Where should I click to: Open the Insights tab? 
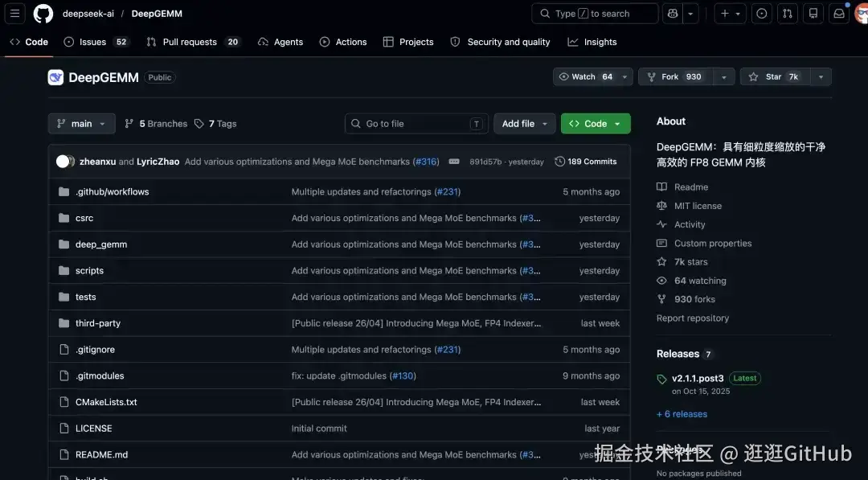pyautogui.click(x=592, y=42)
